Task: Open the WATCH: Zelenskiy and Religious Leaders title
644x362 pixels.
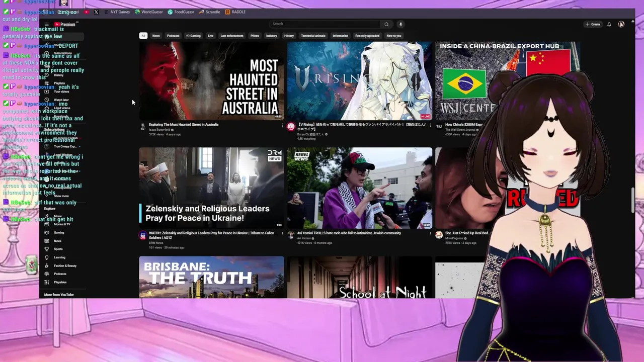Action: 211,235
